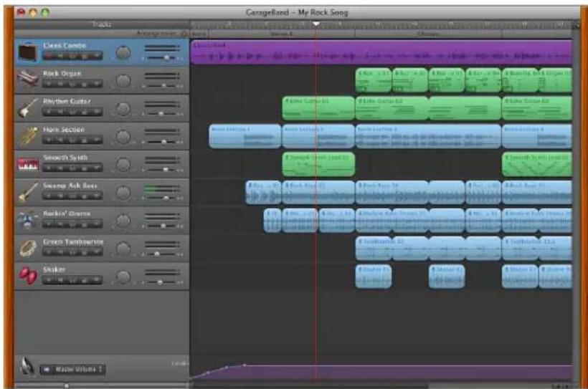Solo the Rhythm Guitar track with headphones button
Viewport: 588px width, 389px height.
coord(72,112)
